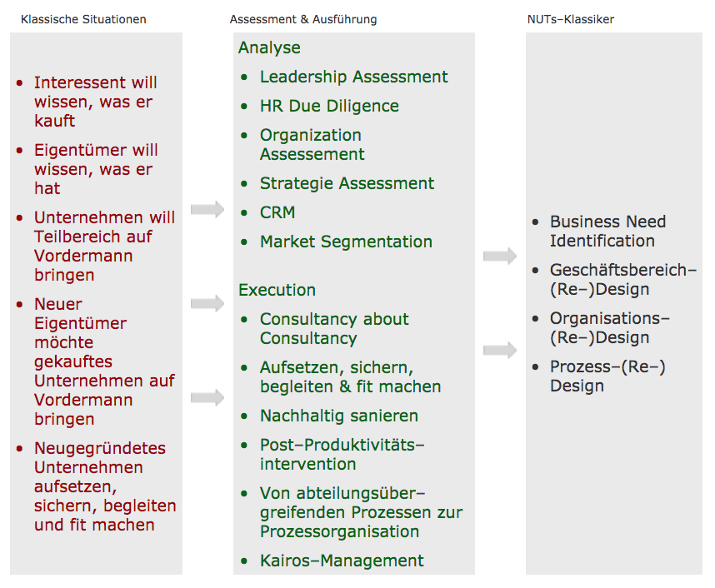Open "Consultancy about Consultancy" item
Viewport: 715px width, 588px height.
[x=333, y=328]
